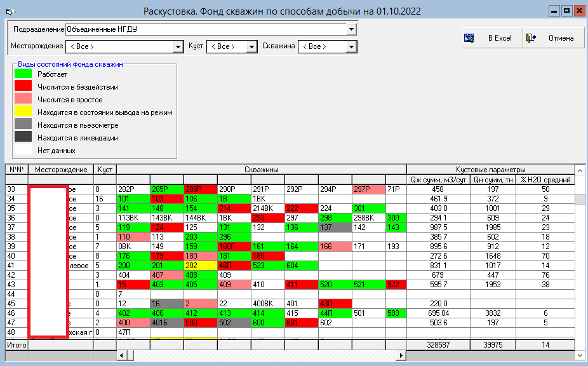Click the green Работает legend swatch
The image size is (588, 366).
pyautogui.click(x=23, y=74)
